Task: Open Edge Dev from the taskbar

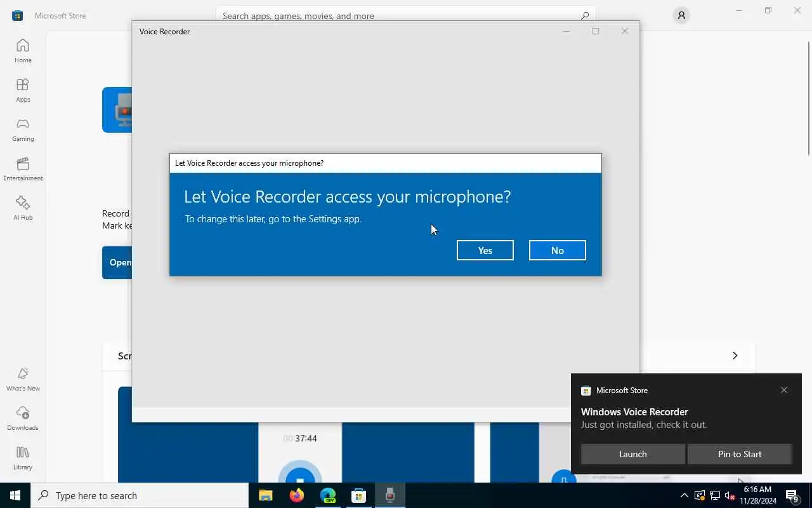Action: pyautogui.click(x=328, y=495)
